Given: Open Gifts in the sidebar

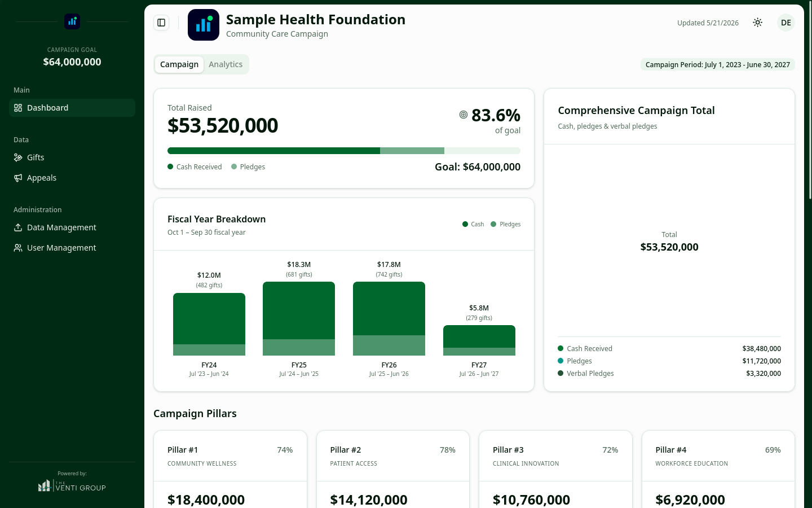Looking at the screenshot, I should click(72, 157).
